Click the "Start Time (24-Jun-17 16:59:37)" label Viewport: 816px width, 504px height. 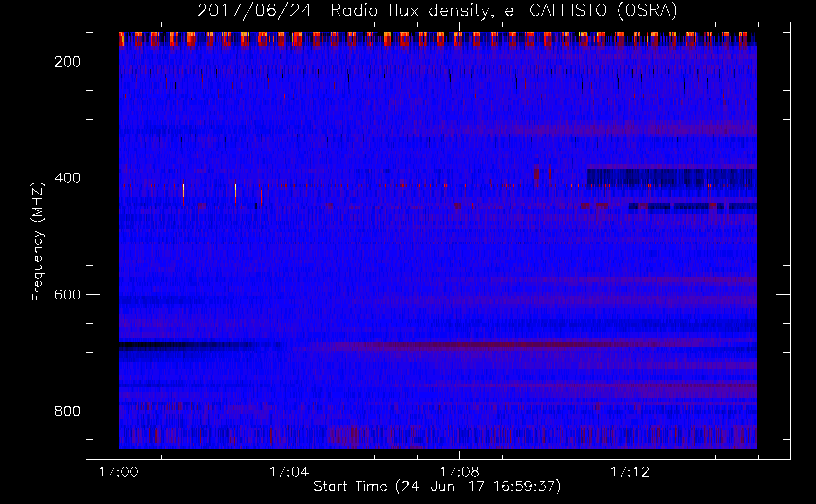pos(437,487)
